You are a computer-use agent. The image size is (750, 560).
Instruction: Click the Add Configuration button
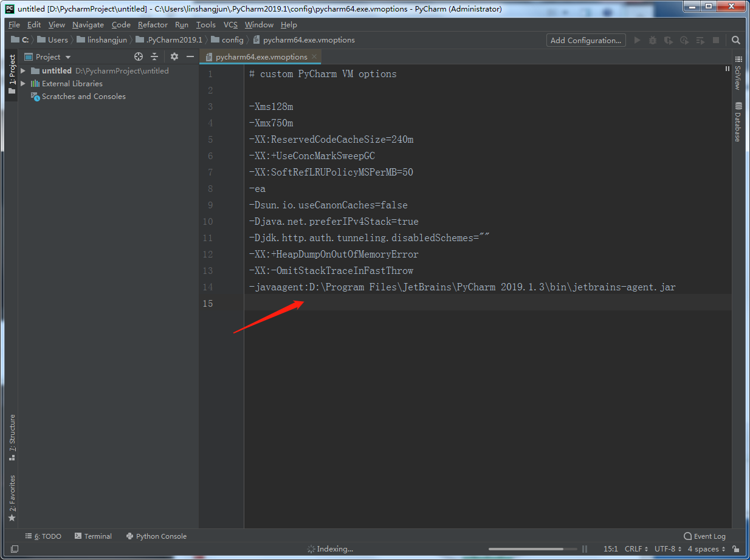coord(586,40)
